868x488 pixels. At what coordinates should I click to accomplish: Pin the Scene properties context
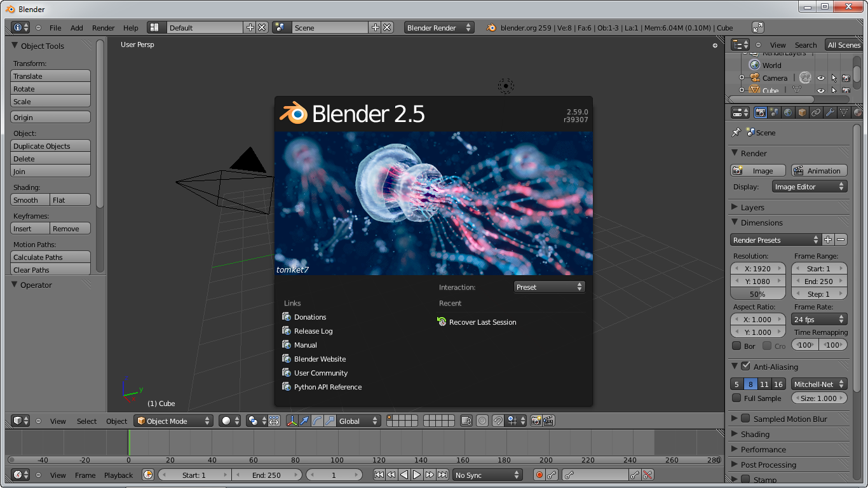click(x=736, y=133)
